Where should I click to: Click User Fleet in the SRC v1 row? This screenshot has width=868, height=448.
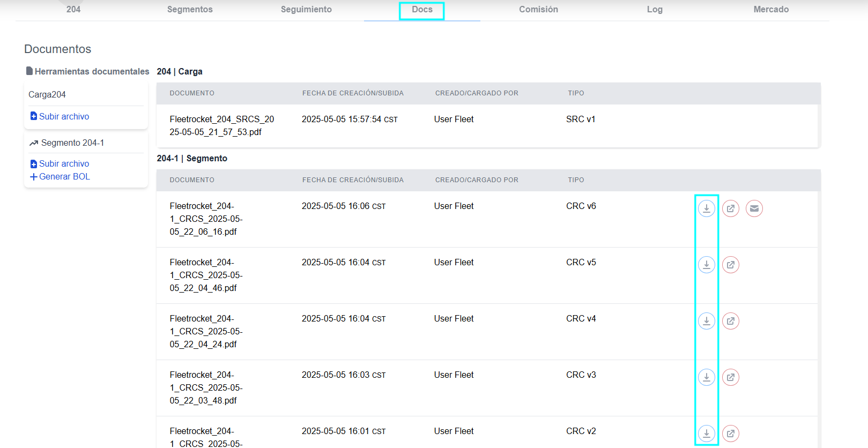[x=454, y=119]
